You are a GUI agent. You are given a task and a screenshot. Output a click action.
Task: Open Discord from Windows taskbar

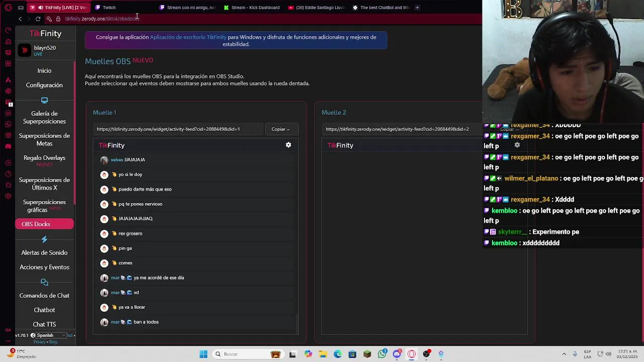click(x=397, y=354)
